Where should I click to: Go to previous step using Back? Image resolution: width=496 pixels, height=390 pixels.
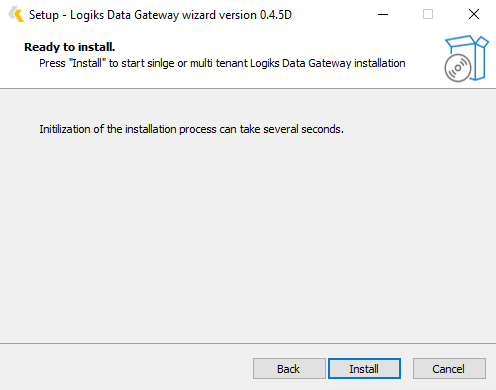tap(289, 369)
